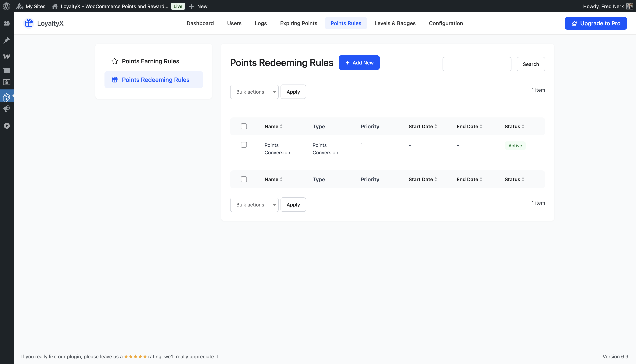Screen dimensions: 636x364
Task: Click the LoyaltyX gift logo icon
Action: pos(29,23)
